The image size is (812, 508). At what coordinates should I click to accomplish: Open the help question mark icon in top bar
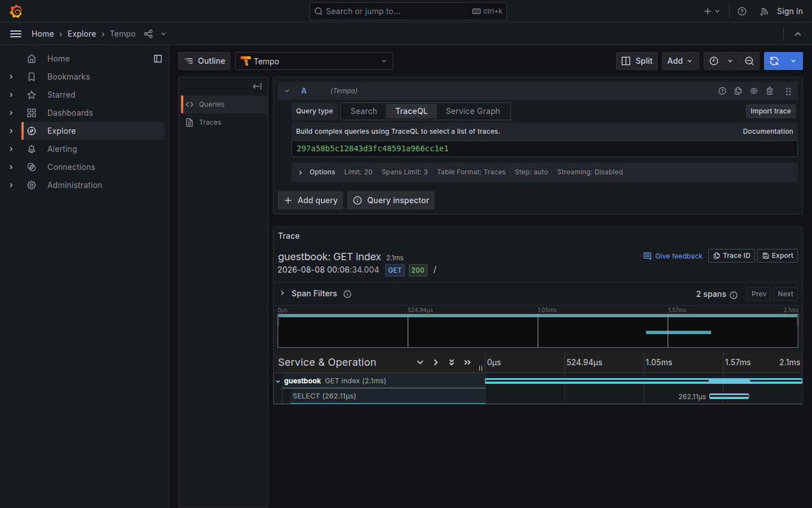742,11
